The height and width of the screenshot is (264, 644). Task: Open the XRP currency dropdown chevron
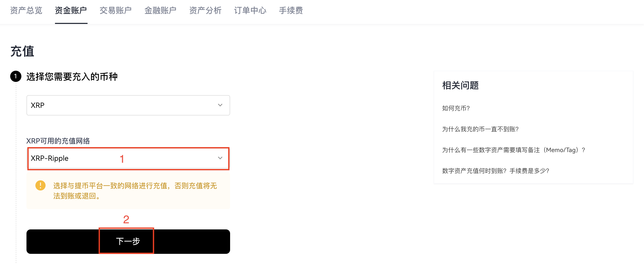pos(220,105)
